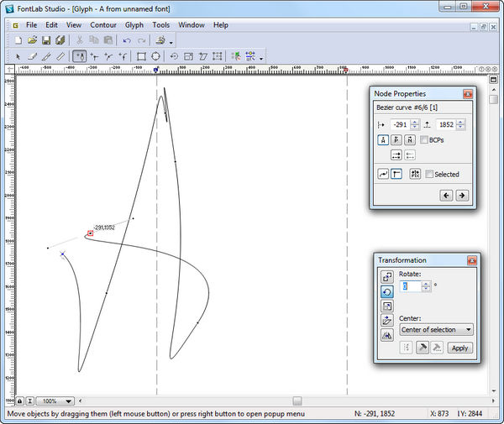Click the Save floppy disk icon
Image resolution: width=504 pixels, height=424 pixels.
tap(47, 40)
